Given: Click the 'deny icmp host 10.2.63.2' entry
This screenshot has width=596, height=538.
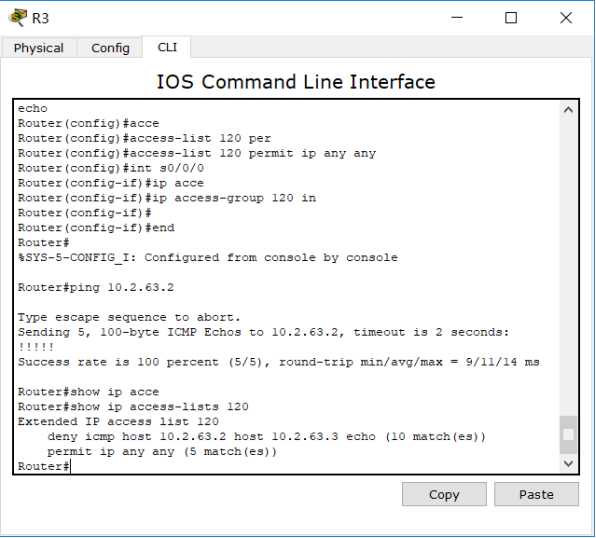Looking at the screenshot, I should coord(267,436).
